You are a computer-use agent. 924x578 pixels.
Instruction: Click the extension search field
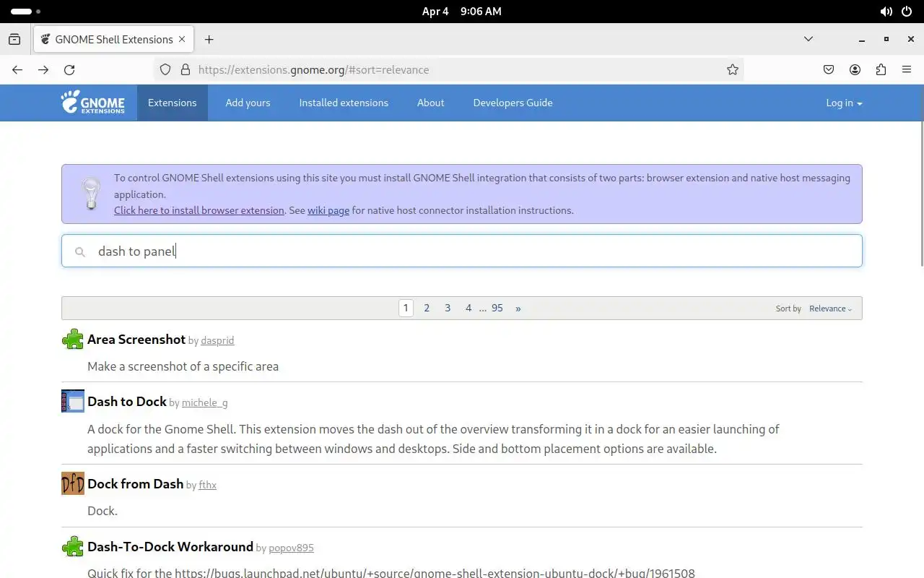462,251
